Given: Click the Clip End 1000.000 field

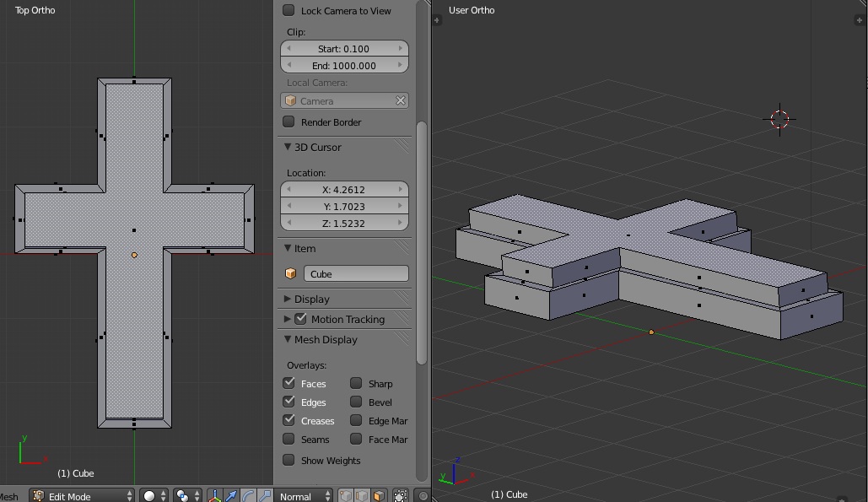Looking at the screenshot, I should click(345, 65).
